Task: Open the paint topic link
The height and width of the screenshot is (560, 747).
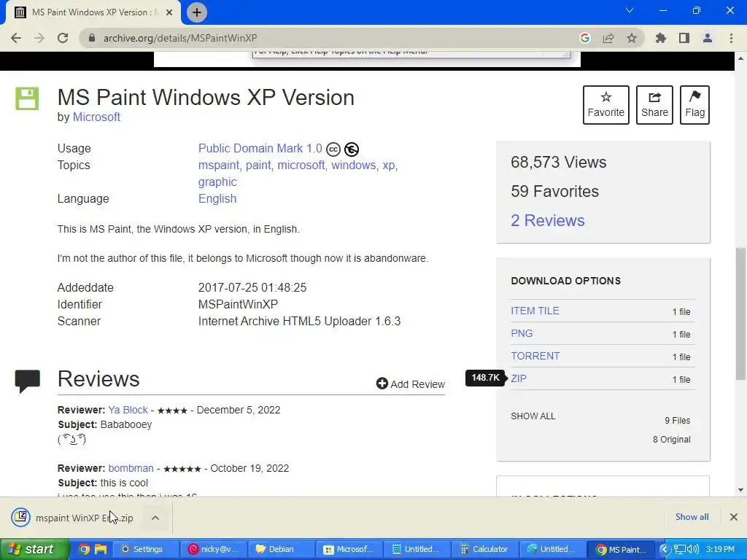Action: point(258,166)
